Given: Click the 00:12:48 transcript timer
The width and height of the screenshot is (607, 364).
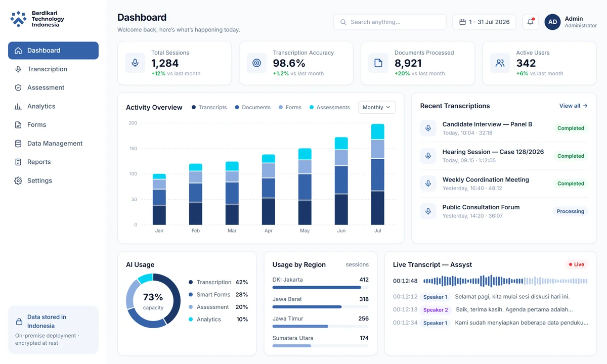Looking at the screenshot, I should point(405,281).
